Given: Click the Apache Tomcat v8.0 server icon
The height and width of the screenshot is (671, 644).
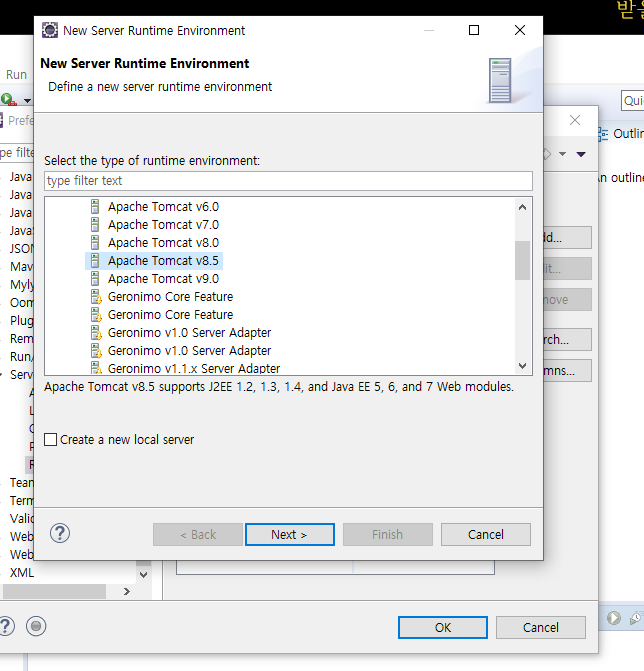Looking at the screenshot, I should [x=95, y=243].
